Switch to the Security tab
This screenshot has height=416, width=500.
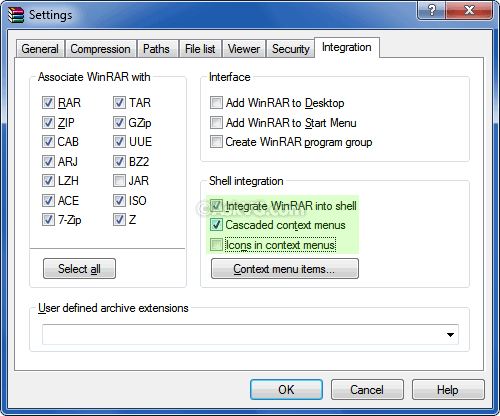(x=290, y=49)
